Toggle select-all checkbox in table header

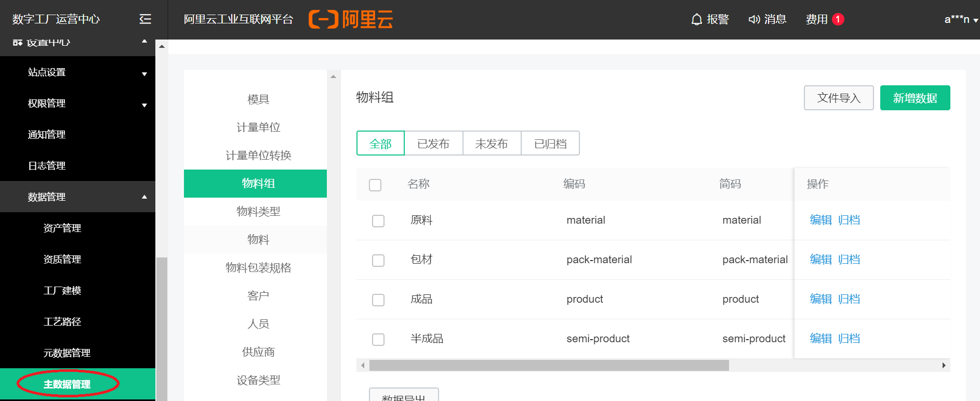tap(375, 185)
